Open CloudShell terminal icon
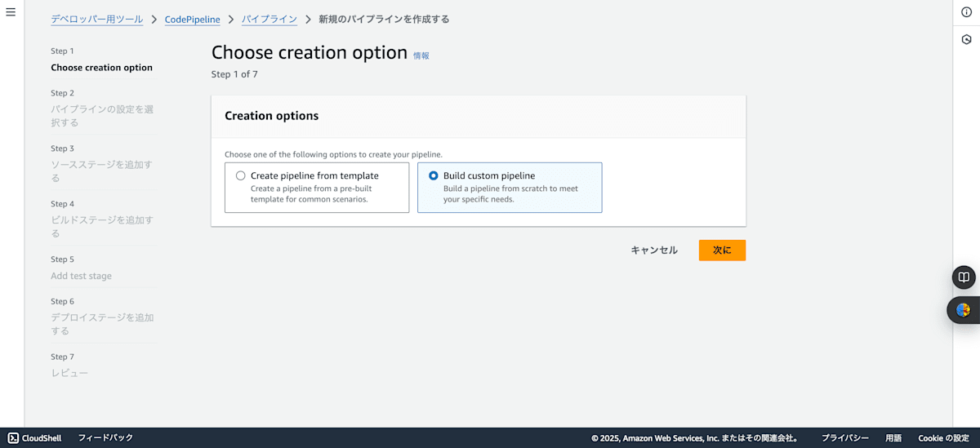980x448 pixels. (x=14, y=438)
